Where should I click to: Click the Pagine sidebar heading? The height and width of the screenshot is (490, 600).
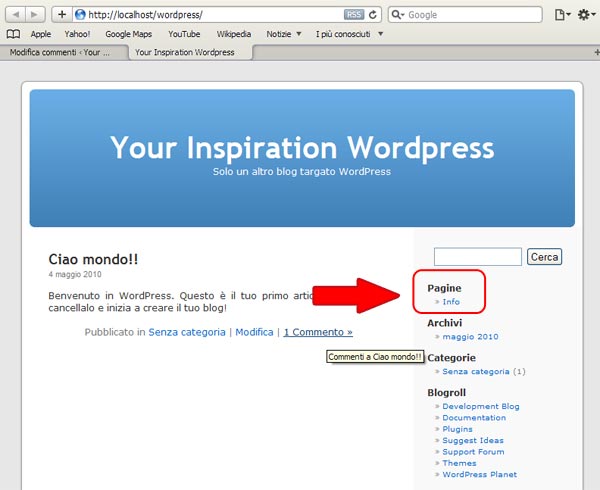point(444,288)
